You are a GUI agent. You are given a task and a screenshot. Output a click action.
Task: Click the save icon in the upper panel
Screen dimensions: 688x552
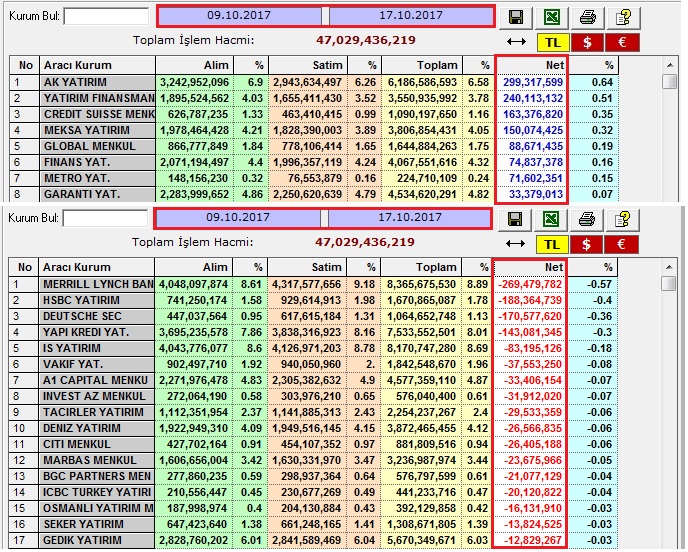tap(516, 18)
